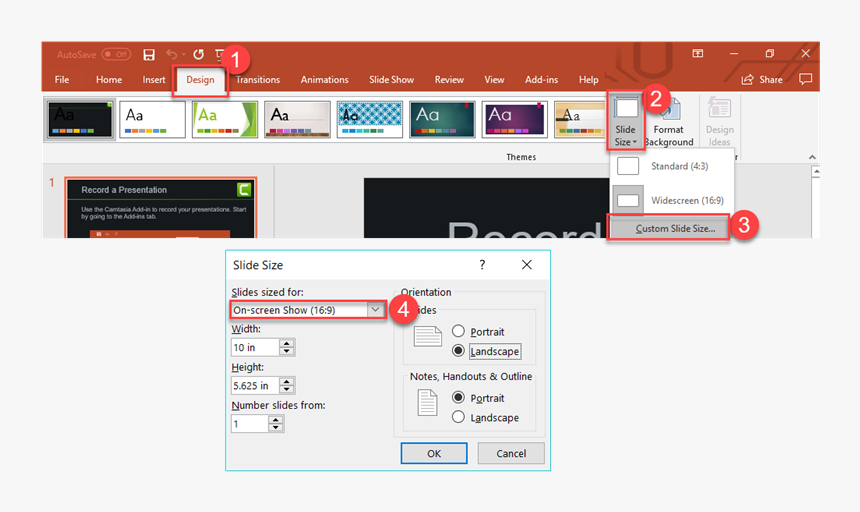Increase Height with the up spinner

[x=286, y=382]
